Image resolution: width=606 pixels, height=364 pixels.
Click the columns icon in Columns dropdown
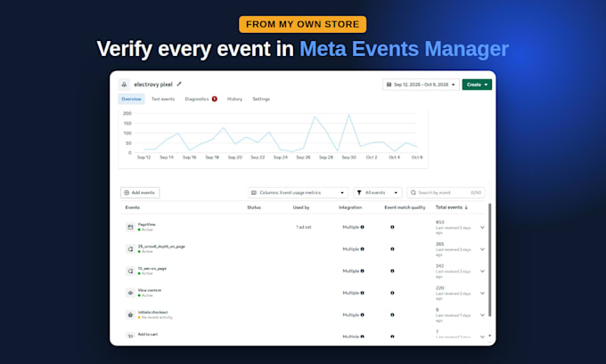point(254,192)
